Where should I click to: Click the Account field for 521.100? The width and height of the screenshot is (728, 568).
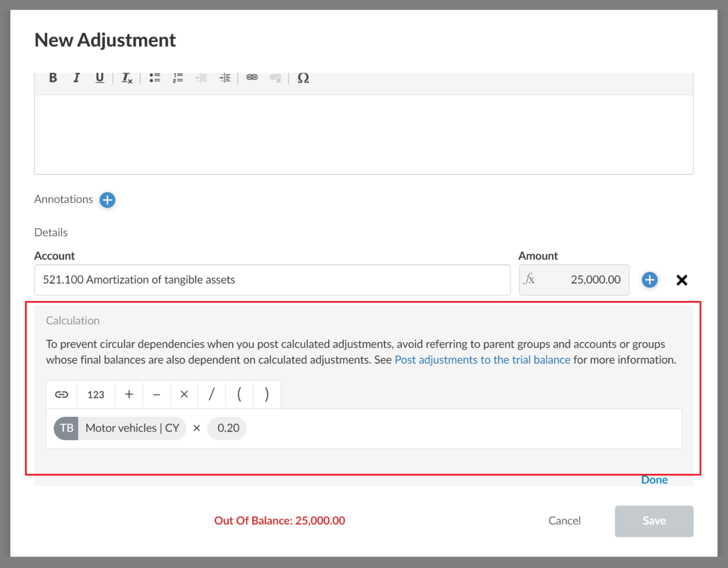[x=272, y=280]
